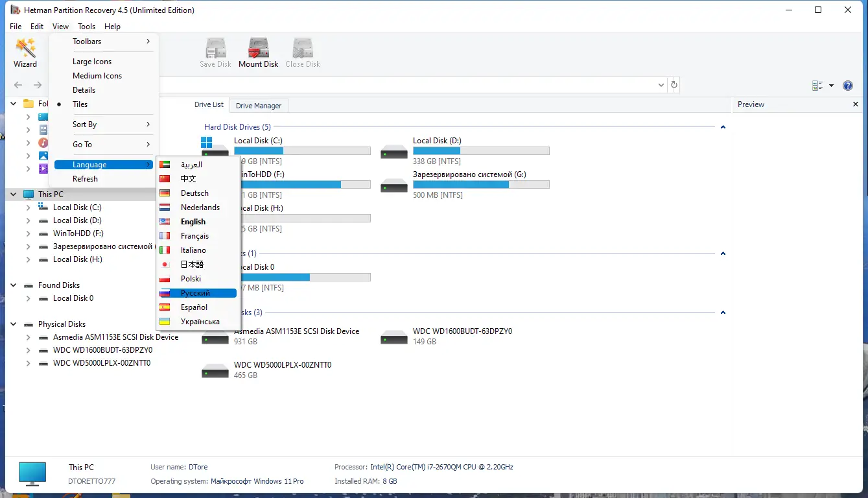
Task: Select Local Disk (H:) in the tree
Action: click(x=78, y=259)
